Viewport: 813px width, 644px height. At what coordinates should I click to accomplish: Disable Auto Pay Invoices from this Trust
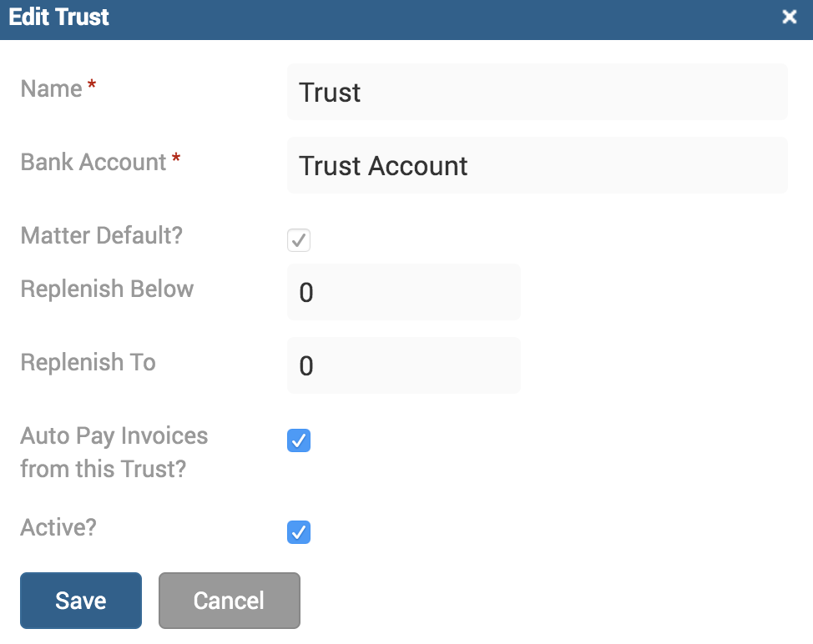299,440
